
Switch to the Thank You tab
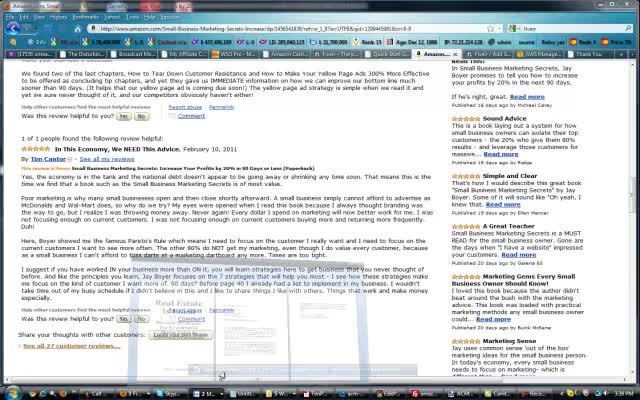(x=591, y=54)
